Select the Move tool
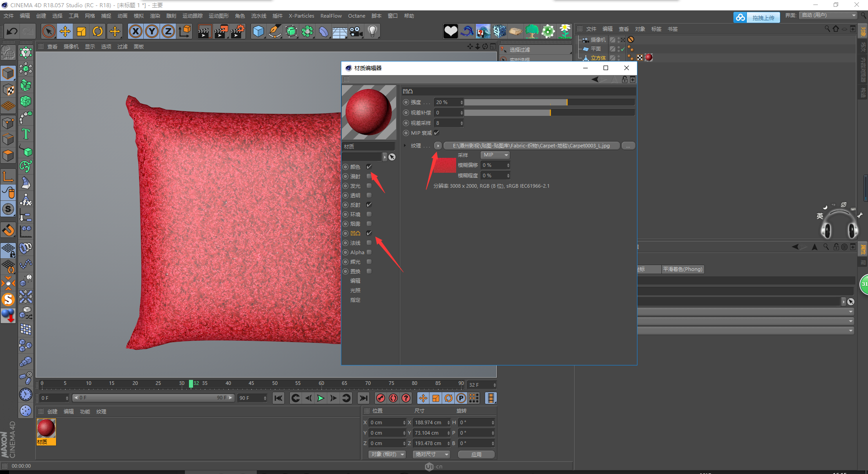 coord(65,31)
